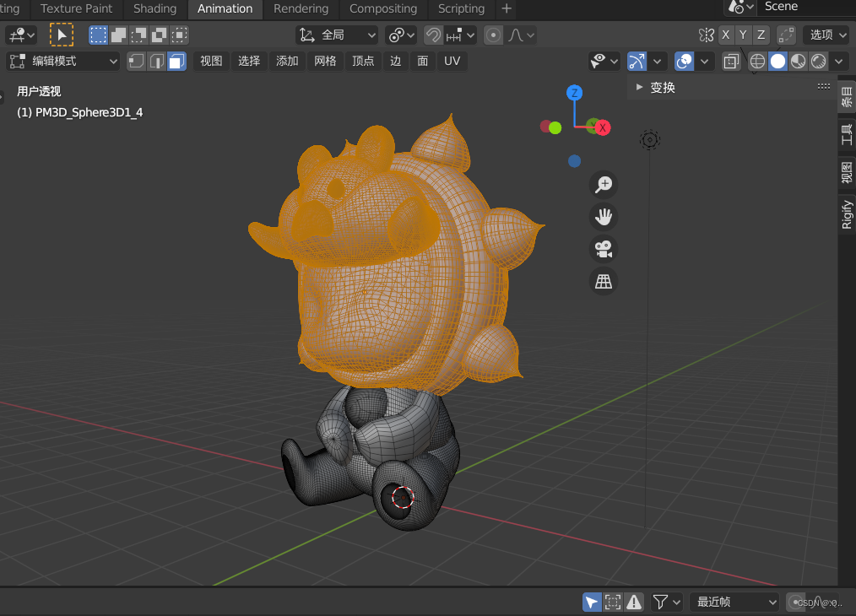
Task: Switch to the 视图 sidebar tab
Action: point(847,172)
